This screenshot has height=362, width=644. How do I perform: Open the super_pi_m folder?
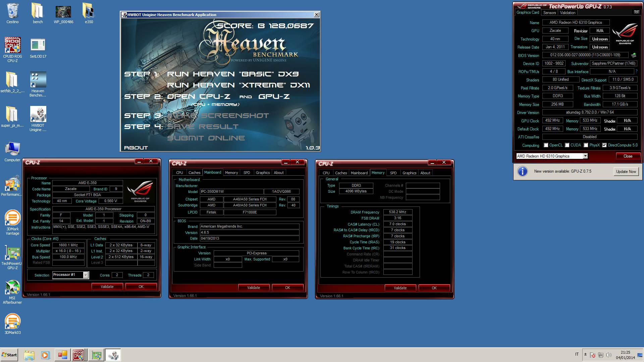click(12, 117)
